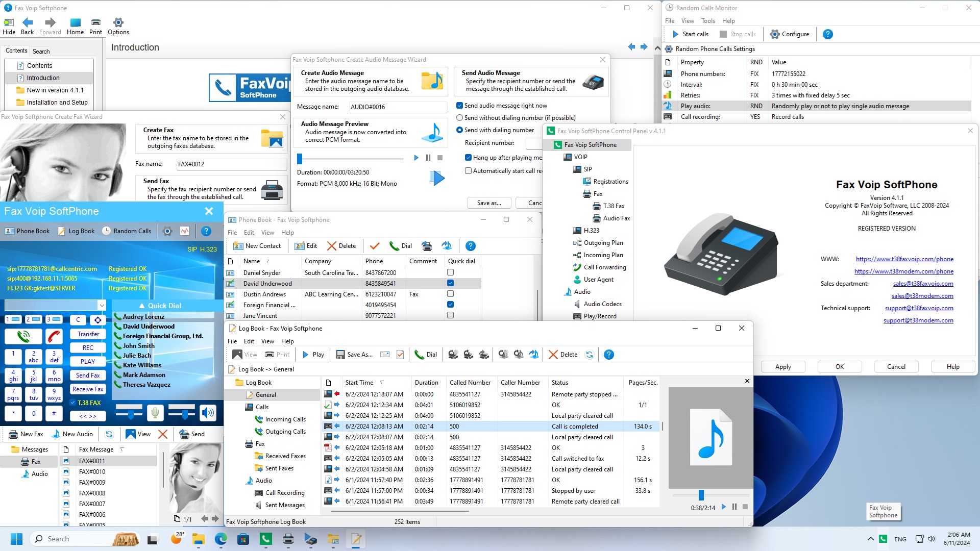Click the Play button in audio message wizard
This screenshot has height=551, width=980.
click(416, 158)
